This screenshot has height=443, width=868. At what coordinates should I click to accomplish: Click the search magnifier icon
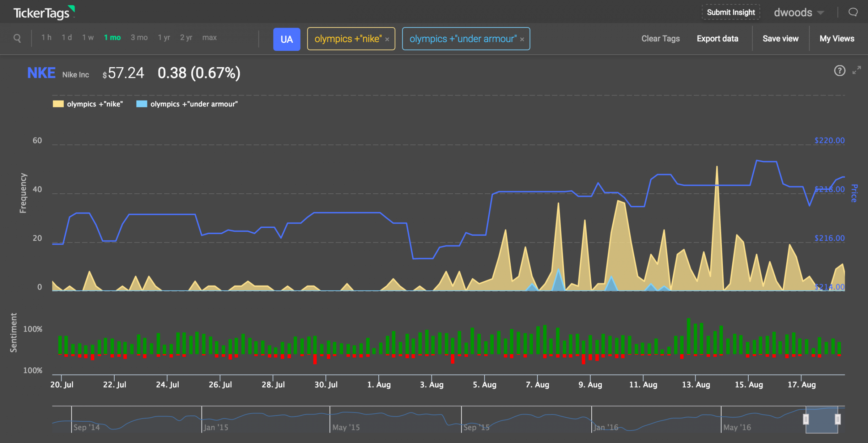coord(17,38)
